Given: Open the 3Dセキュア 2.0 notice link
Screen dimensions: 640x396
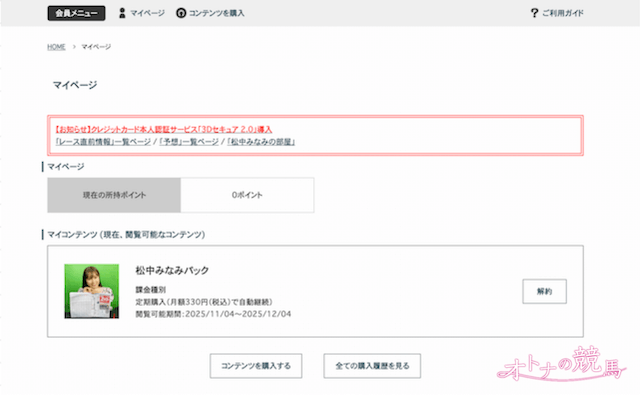Looking at the screenshot, I should (163, 129).
